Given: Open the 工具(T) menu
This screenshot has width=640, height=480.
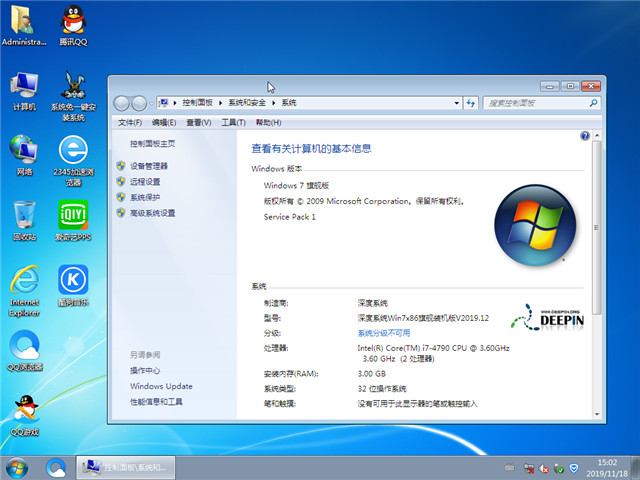Looking at the screenshot, I should click(233, 122).
